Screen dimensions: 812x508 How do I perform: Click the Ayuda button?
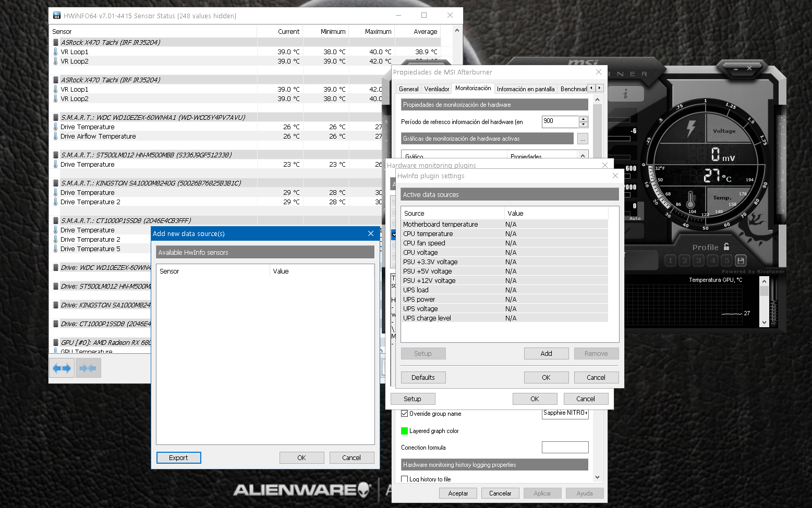coord(585,493)
